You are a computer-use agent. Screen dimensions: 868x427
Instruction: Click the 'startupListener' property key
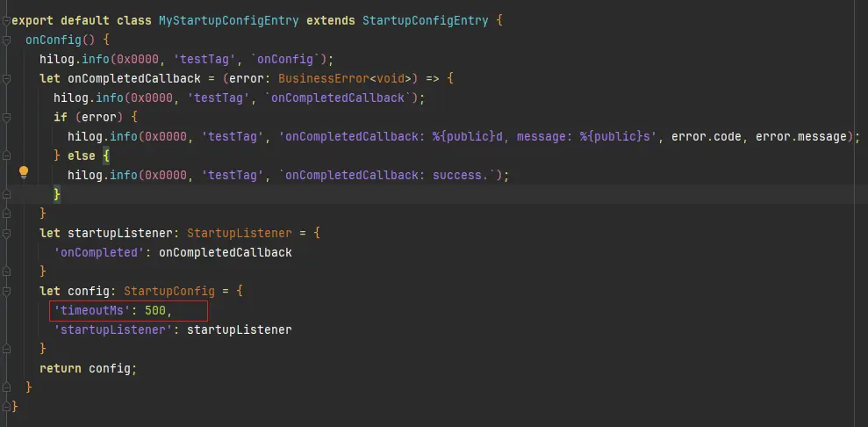[113, 329]
